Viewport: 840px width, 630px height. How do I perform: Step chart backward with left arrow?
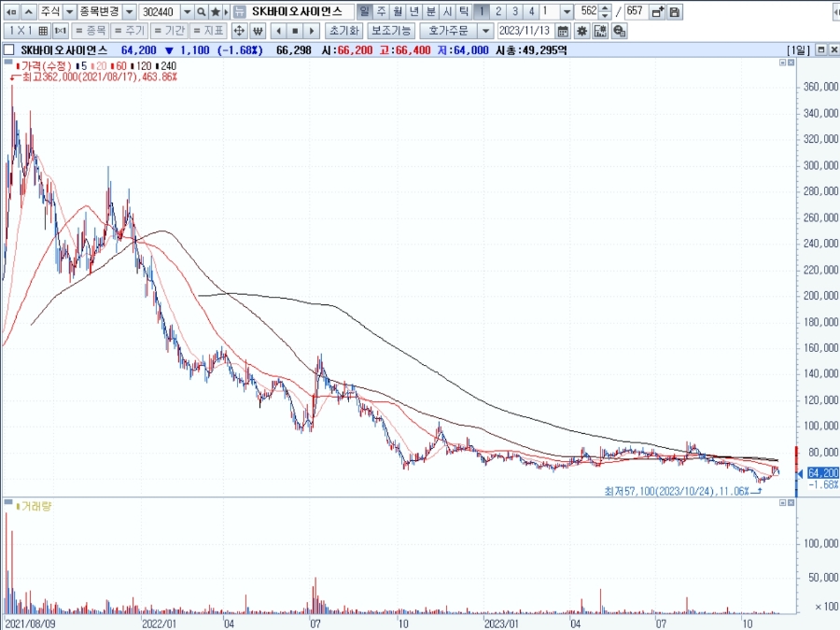[278, 31]
